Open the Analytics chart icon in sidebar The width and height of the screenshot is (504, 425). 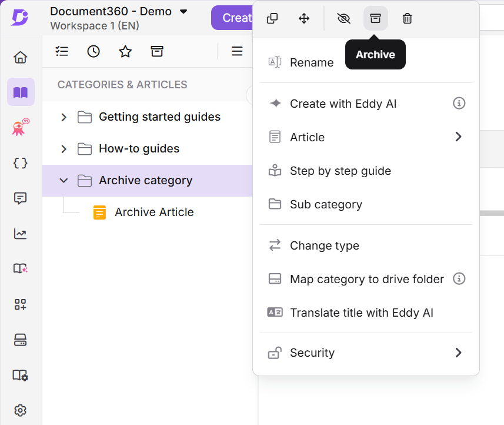(20, 234)
